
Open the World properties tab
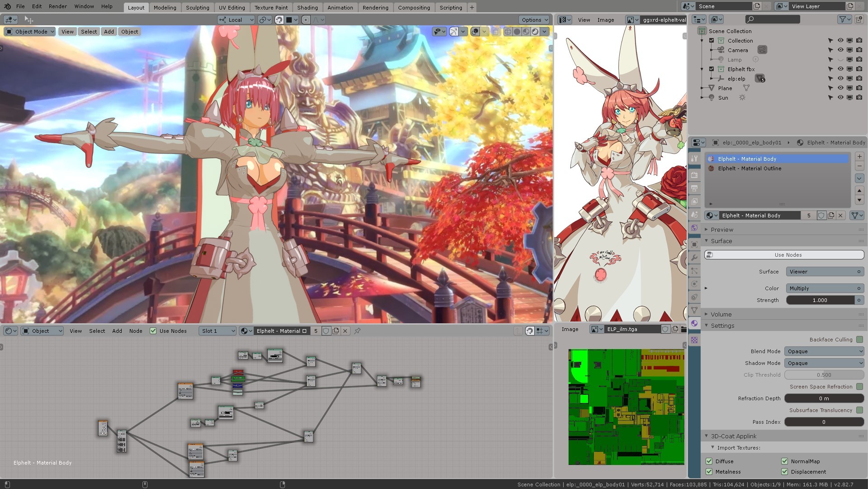694,228
